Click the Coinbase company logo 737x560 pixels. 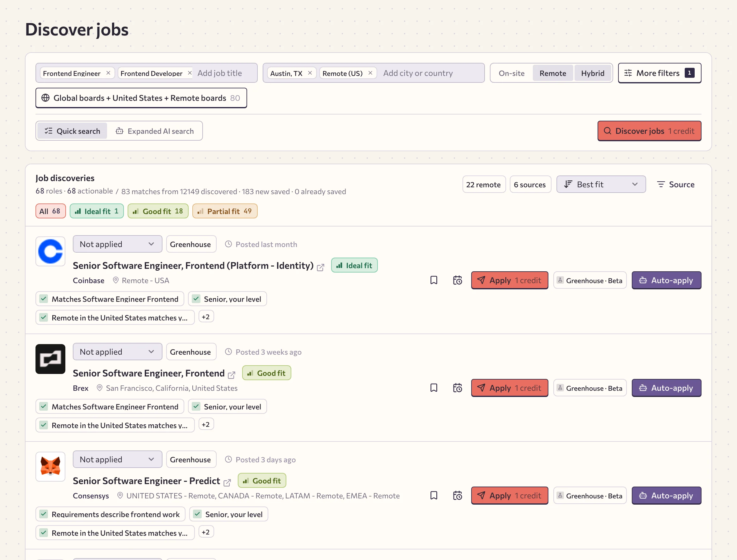pyautogui.click(x=50, y=251)
